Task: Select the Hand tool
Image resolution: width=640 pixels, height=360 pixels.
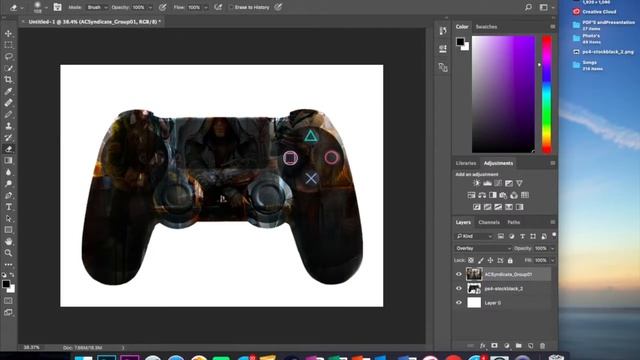Action: [8, 241]
